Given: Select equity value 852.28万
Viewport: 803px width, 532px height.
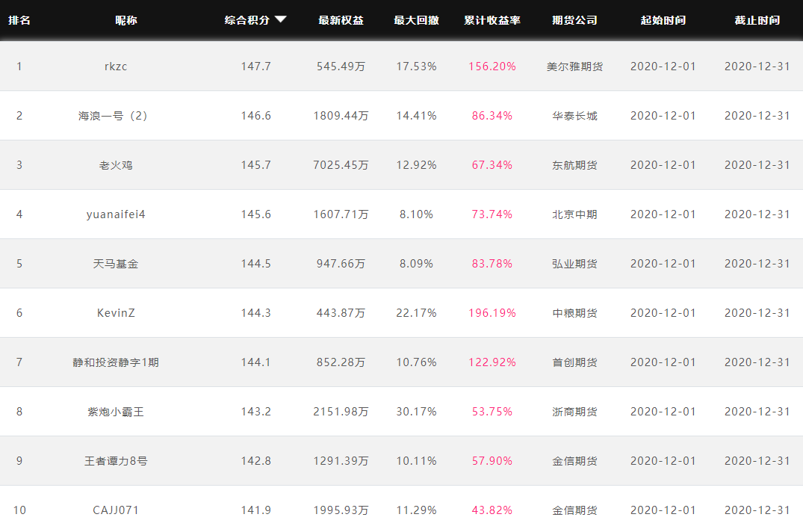Looking at the screenshot, I should click(x=341, y=362).
